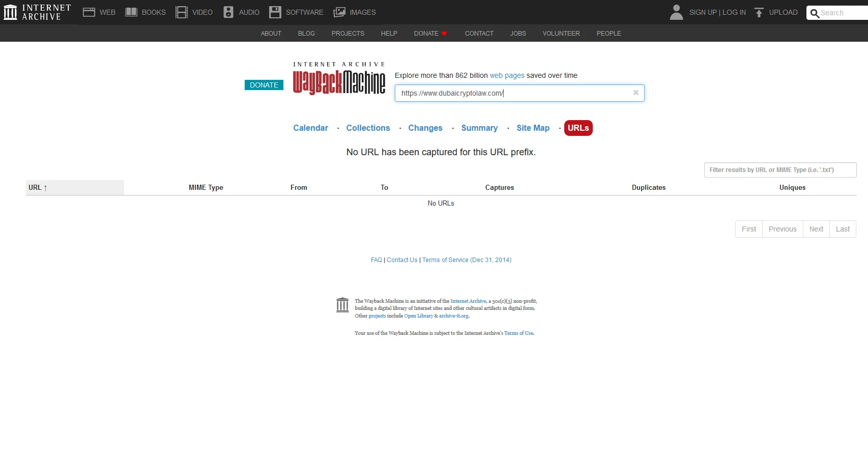Click the 'No URLs' table message

point(441,203)
